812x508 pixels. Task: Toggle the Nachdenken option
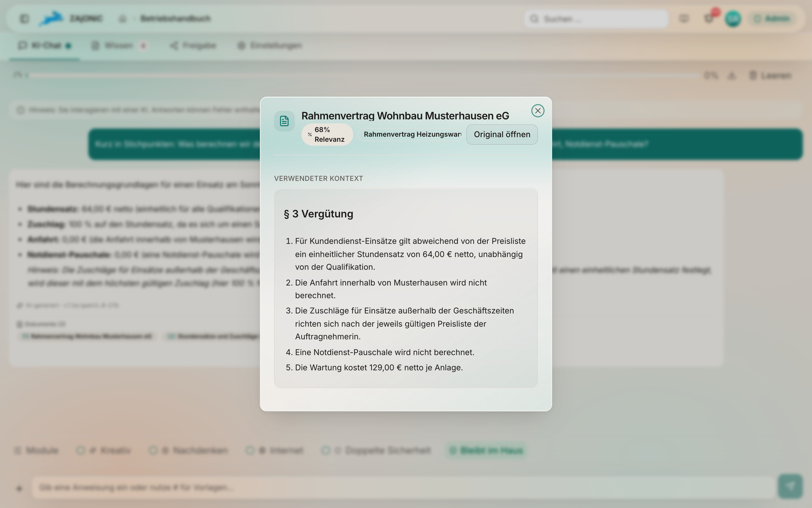coord(189,450)
